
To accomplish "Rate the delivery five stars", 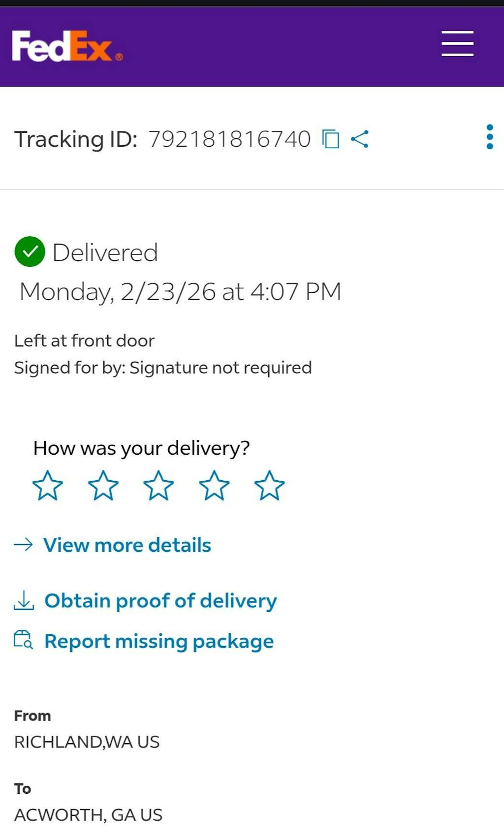I will (x=269, y=486).
